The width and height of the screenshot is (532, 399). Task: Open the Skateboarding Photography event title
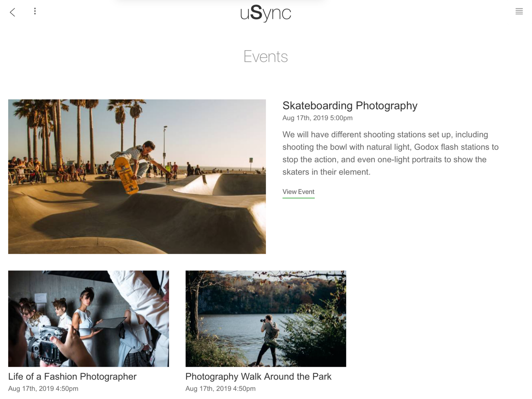[350, 106]
